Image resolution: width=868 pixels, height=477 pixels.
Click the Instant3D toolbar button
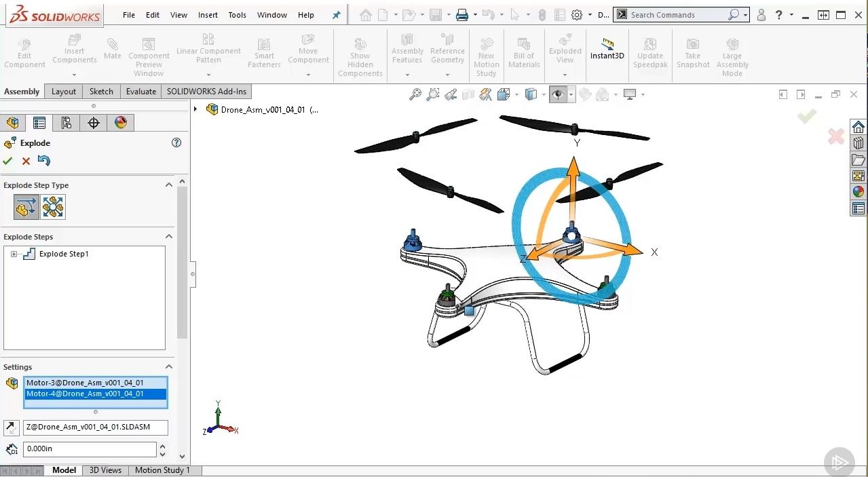click(x=607, y=49)
